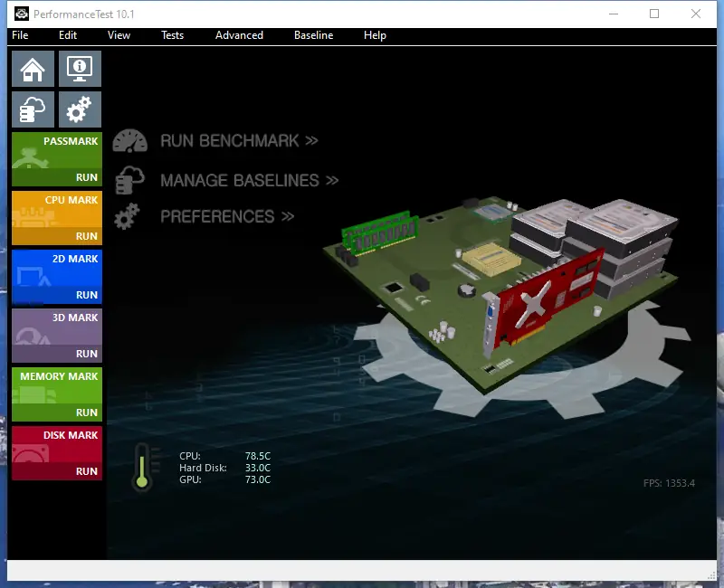
Task: Open the System Information monitor icon
Action: [x=80, y=69]
